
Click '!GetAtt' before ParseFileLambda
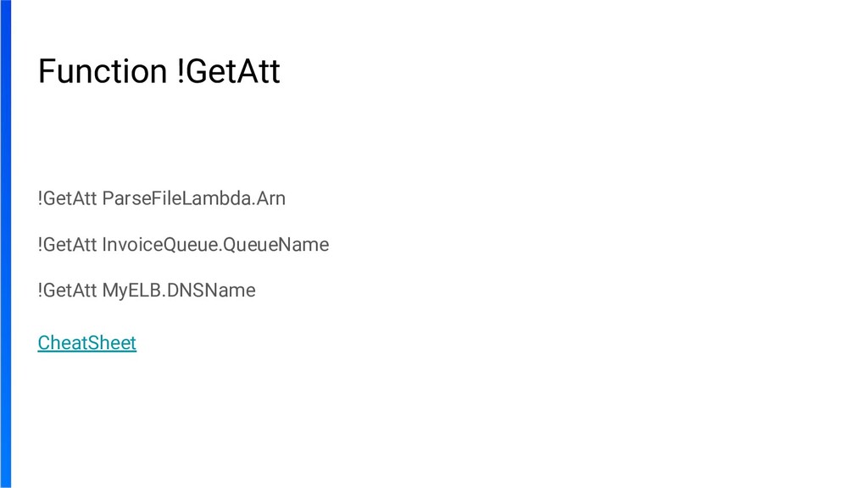(67, 199)
